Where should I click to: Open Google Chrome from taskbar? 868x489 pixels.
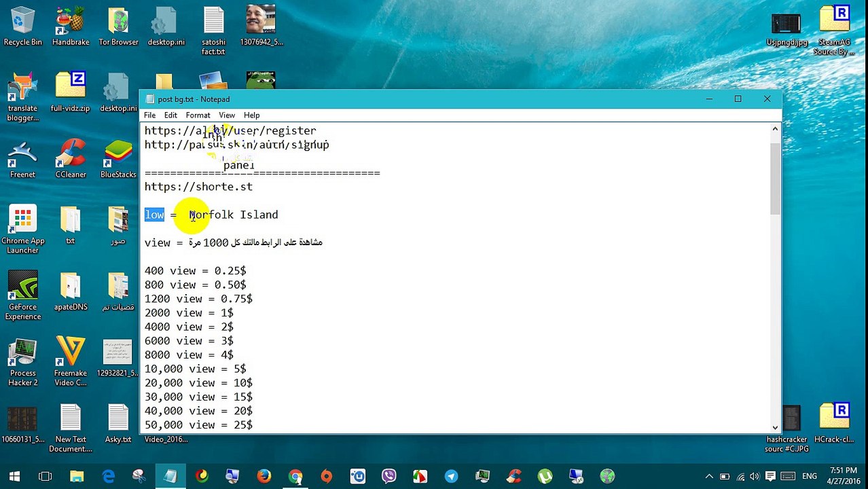click(x=295, y=476)
